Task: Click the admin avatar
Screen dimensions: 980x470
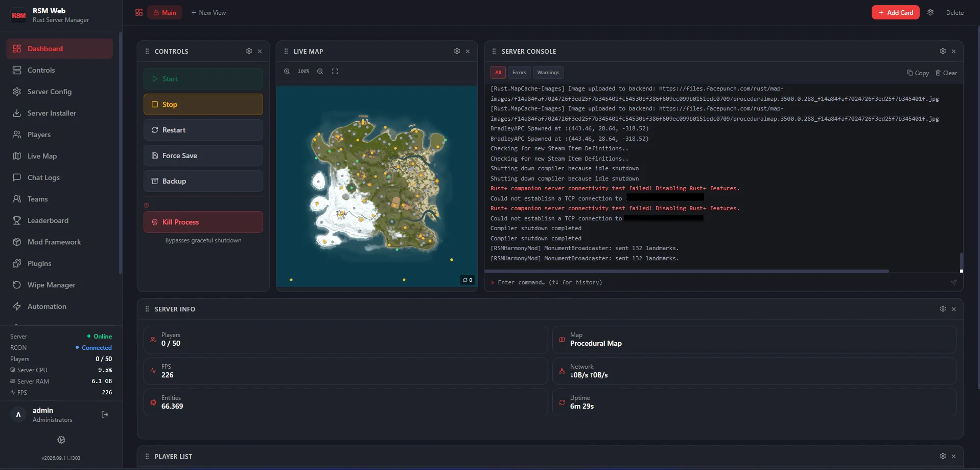Action: click(18, 414)
